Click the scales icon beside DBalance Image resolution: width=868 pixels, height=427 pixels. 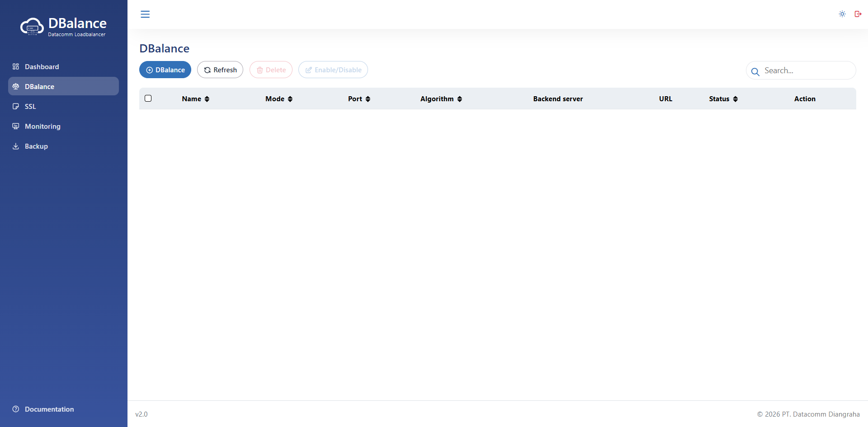pos(16,87)
